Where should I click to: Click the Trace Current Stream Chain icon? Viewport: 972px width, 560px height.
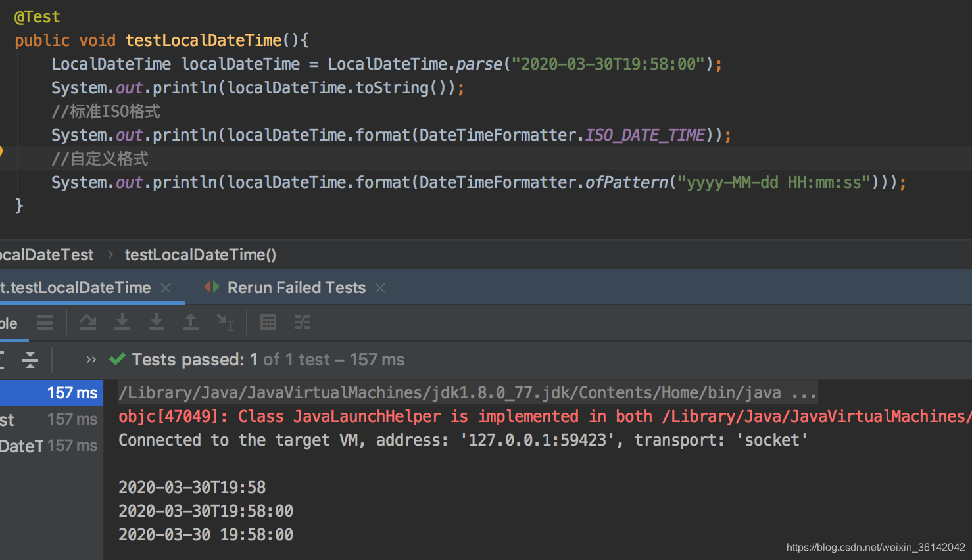tap(303, 322)
